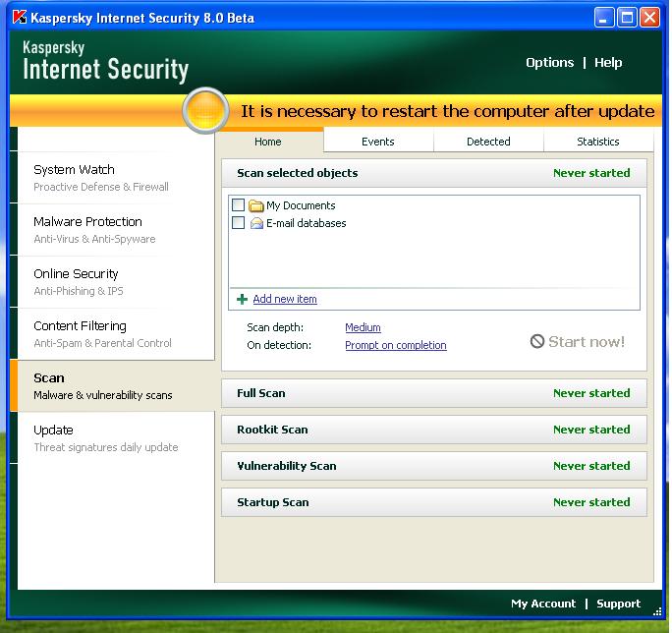Switch to the Events tab
This screenshot has width=672, height=633.
(378, 142)
